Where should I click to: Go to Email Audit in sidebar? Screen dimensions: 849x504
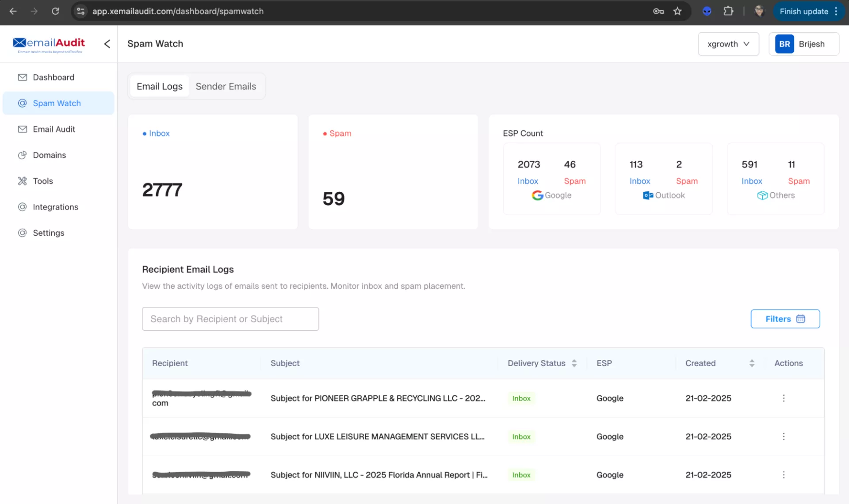click(54, 129)
